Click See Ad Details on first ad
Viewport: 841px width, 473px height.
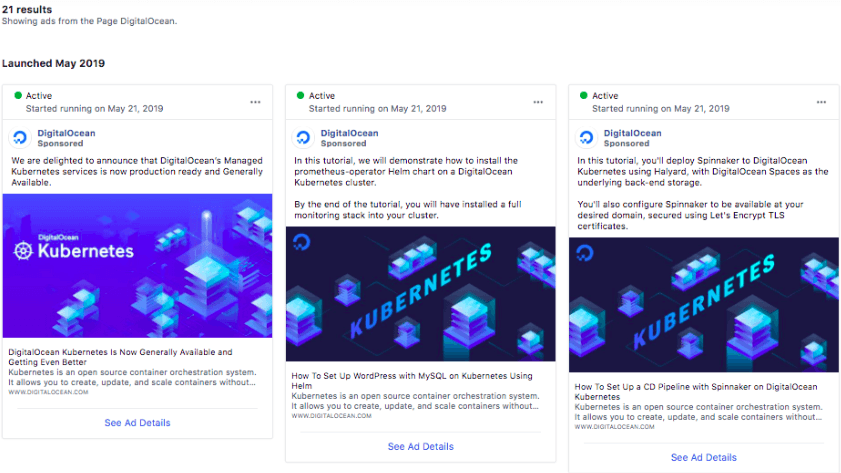(137, 423)
